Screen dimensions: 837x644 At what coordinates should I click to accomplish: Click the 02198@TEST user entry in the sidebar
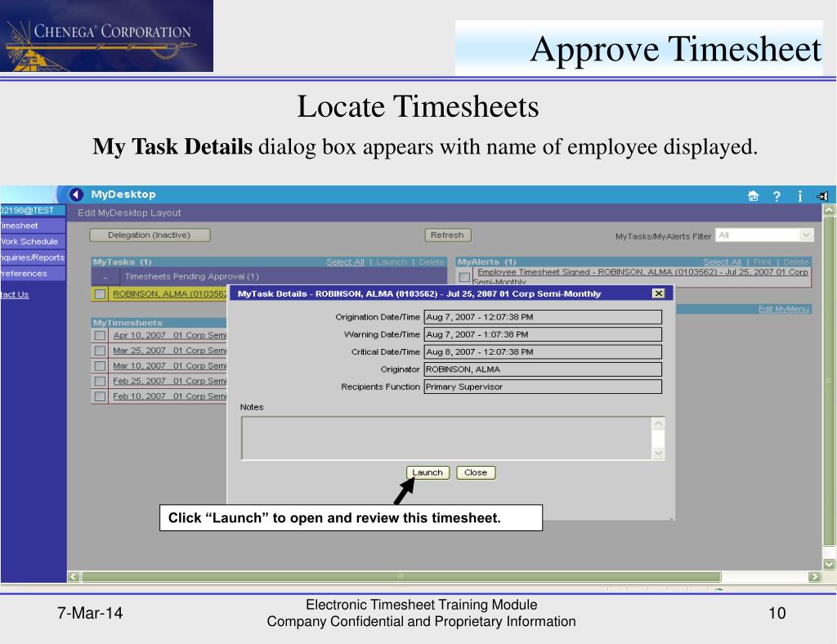[33, 210]
